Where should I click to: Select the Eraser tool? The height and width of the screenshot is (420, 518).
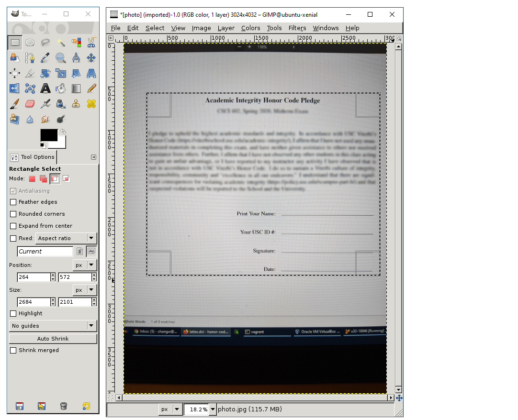point(30,103)
